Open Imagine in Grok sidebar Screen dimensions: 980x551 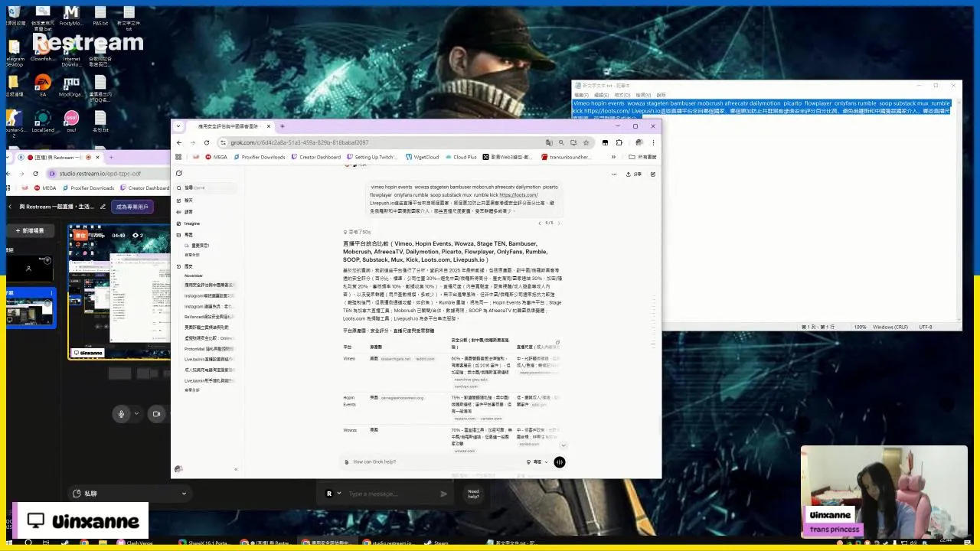[191, 223]
